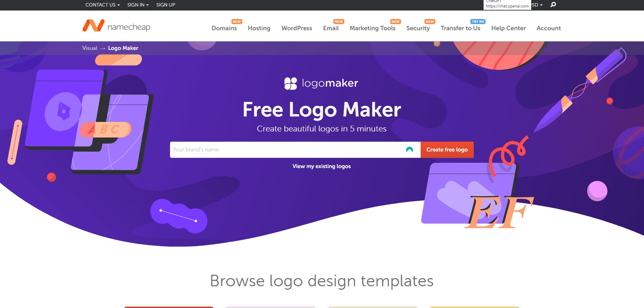
Task: Open the Help Center menu
Action: click(x=508, y=28)
